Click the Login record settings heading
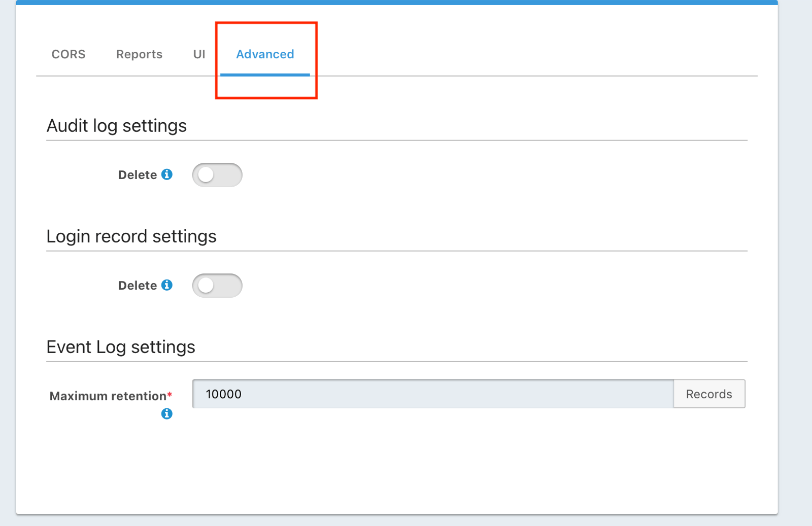This screenshot has width=812, height=526. pos(131,236)
